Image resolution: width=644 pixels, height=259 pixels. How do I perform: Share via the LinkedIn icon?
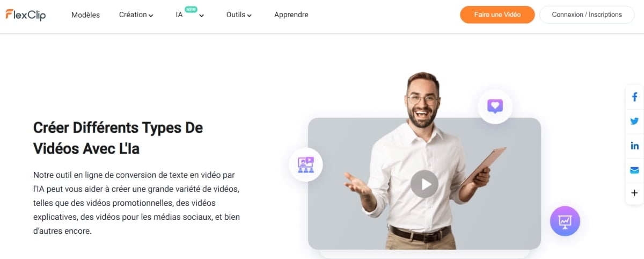634,146
